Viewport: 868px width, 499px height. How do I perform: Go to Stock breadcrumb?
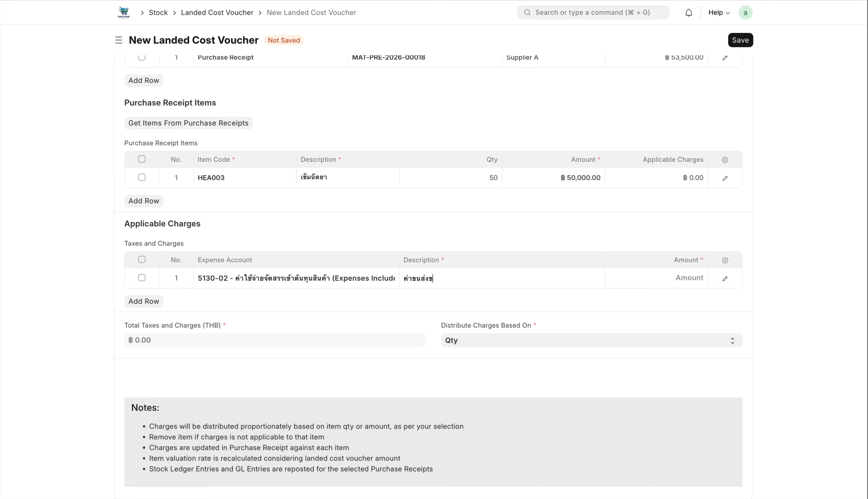coord(158,13)
